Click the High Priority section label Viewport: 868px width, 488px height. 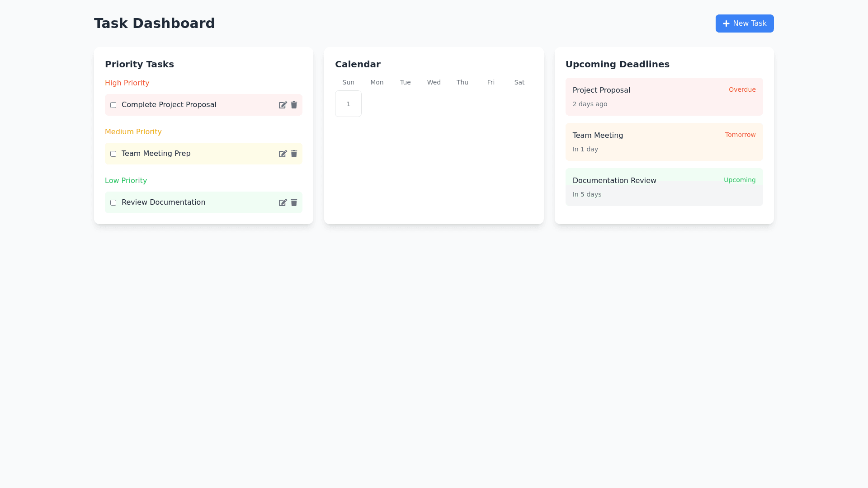(127, 83)
